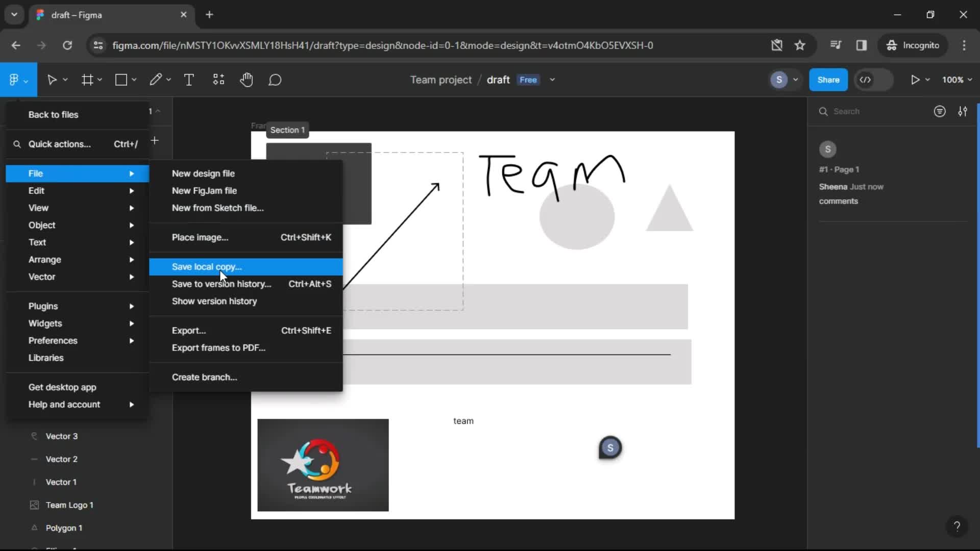The image size is (980, 551).
Task: Click the Help question mark button
Action: pos(957,526)
